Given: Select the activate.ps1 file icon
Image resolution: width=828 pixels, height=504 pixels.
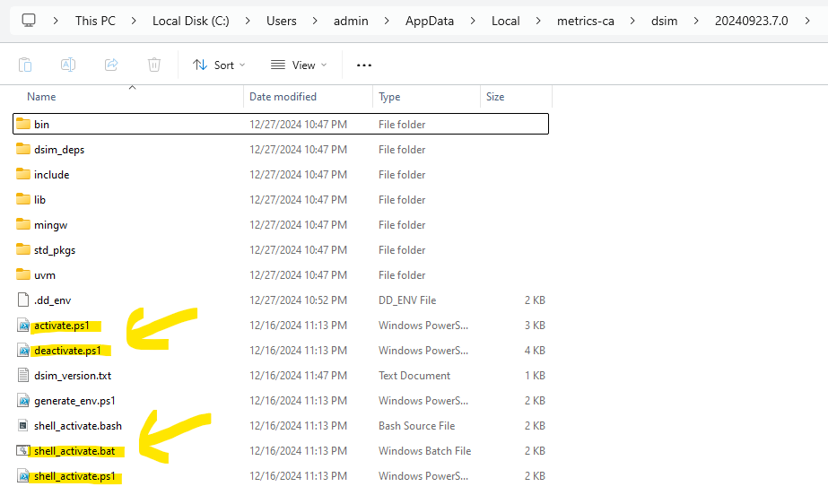Looking at the screenshot, I should tap(23, 326).
